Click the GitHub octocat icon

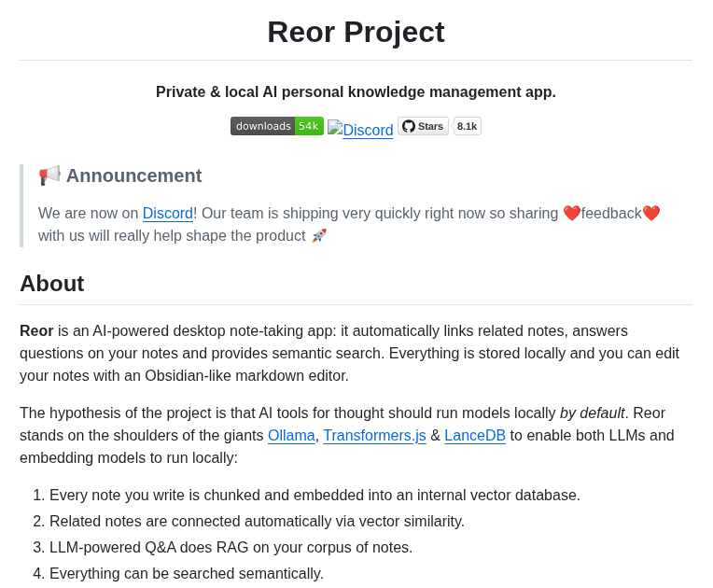coord(409,126)
